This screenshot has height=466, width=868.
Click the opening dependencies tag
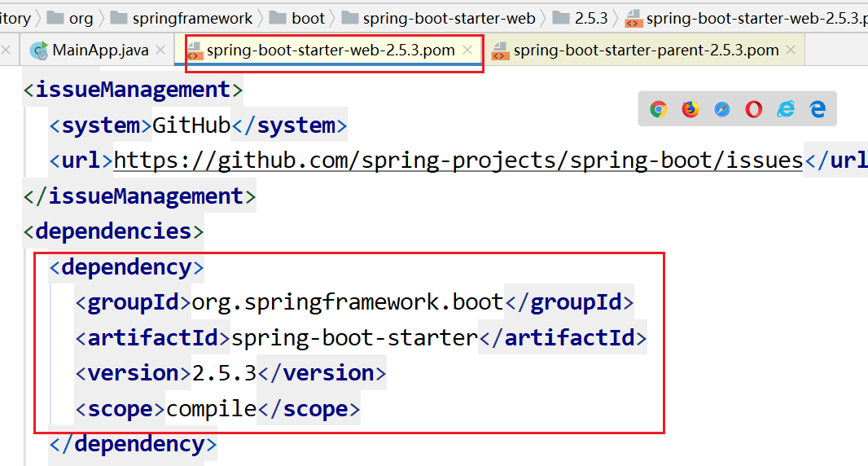(x=113, y=231)
